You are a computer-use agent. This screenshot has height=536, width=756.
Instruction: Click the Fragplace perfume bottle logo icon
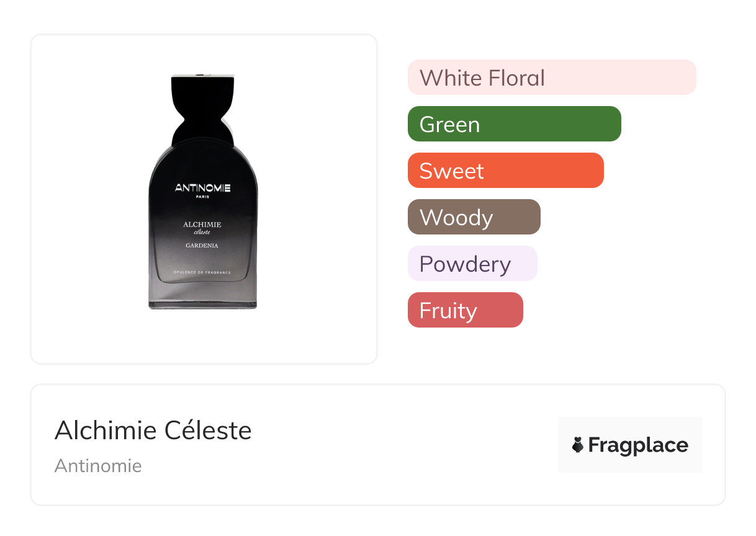[x=578, y=445]
